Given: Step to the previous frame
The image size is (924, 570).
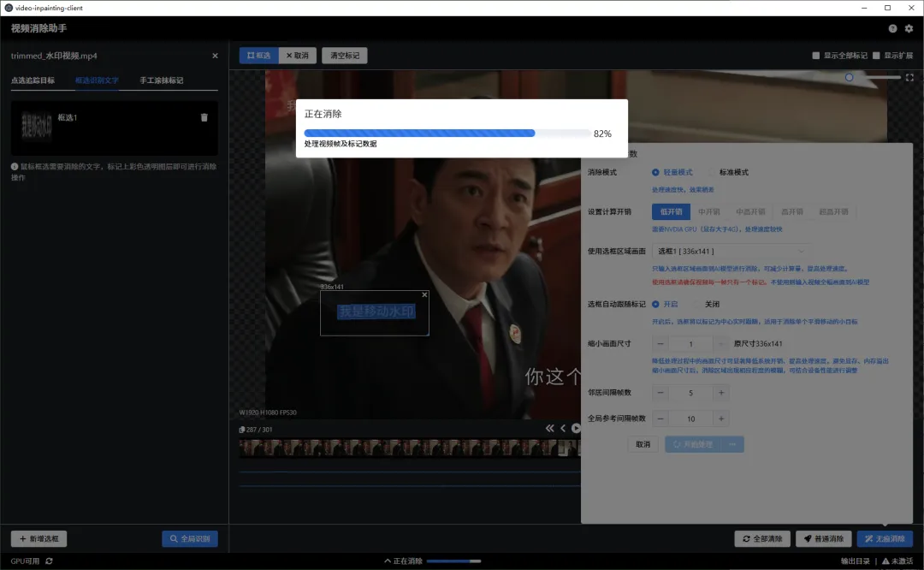Looking at the screenshot, I should click(x=563, y=429).
